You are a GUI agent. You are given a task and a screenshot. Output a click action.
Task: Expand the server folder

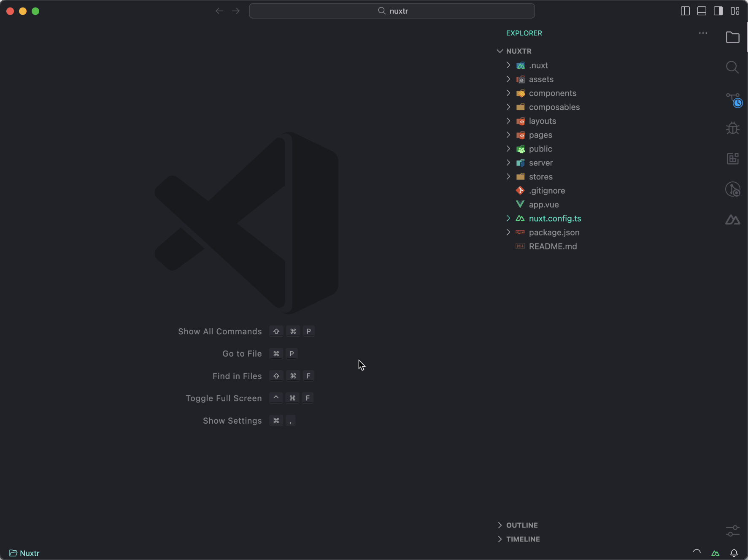click(x=508, y=163)
